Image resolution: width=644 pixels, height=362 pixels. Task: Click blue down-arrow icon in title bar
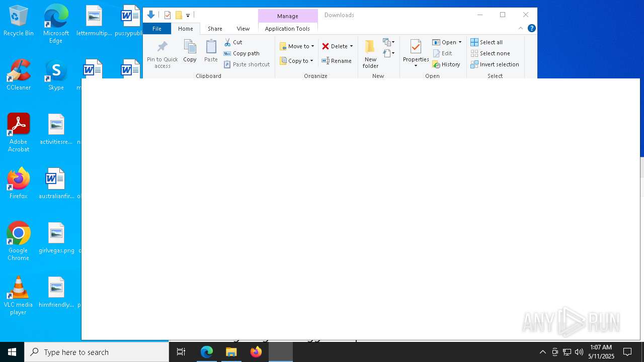click(x=151, y=15)
